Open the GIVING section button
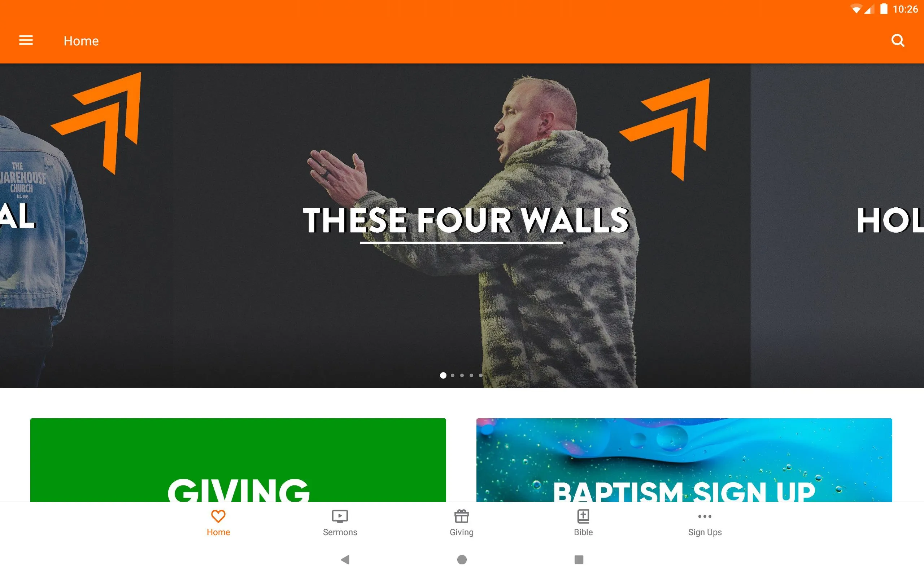 (x=237, y=460)
